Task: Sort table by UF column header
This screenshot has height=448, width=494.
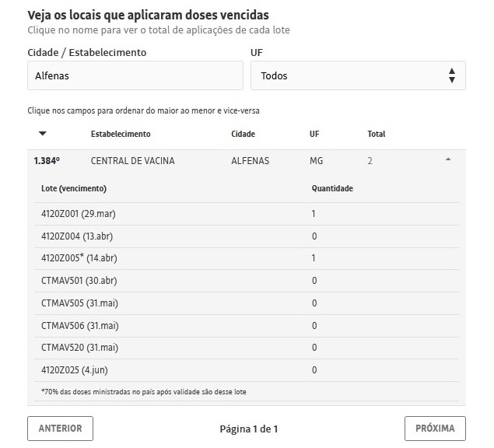Action: click(314, 134)
